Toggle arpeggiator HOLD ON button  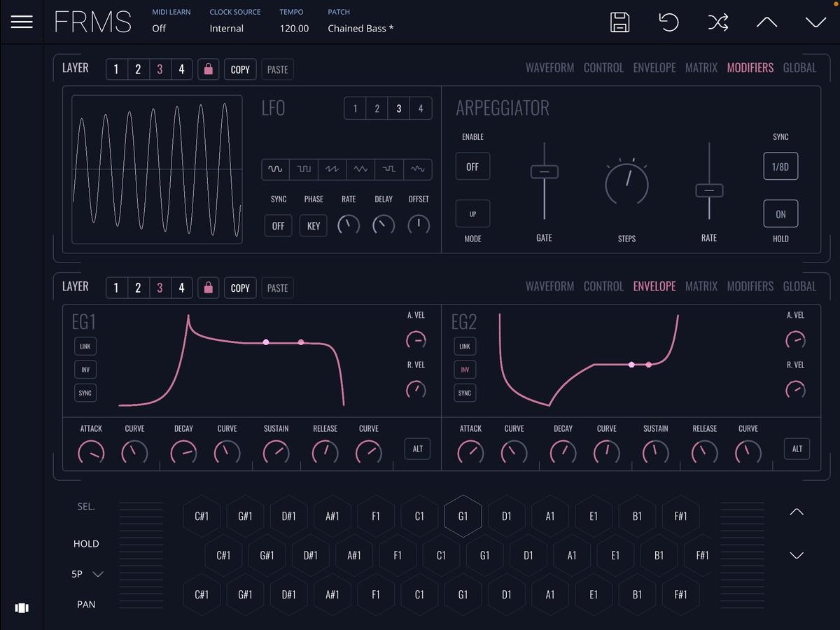[780, 214]
